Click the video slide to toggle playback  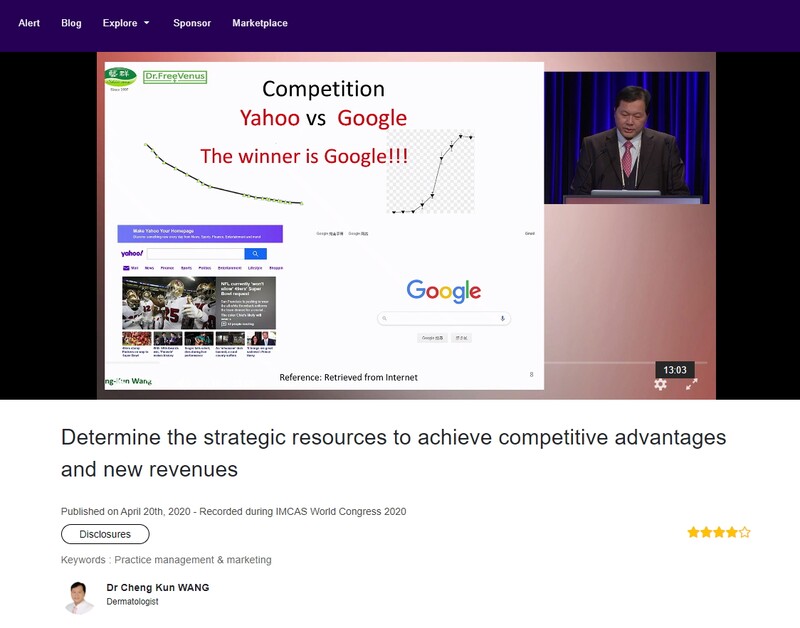click(x=324, y=225)
